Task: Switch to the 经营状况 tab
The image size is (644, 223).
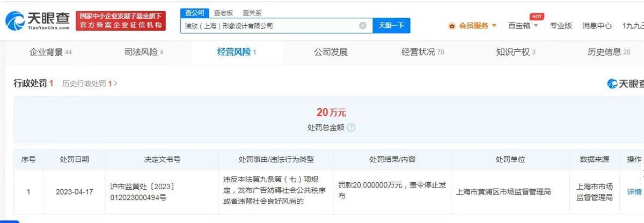Action: [x=423, y=52]
